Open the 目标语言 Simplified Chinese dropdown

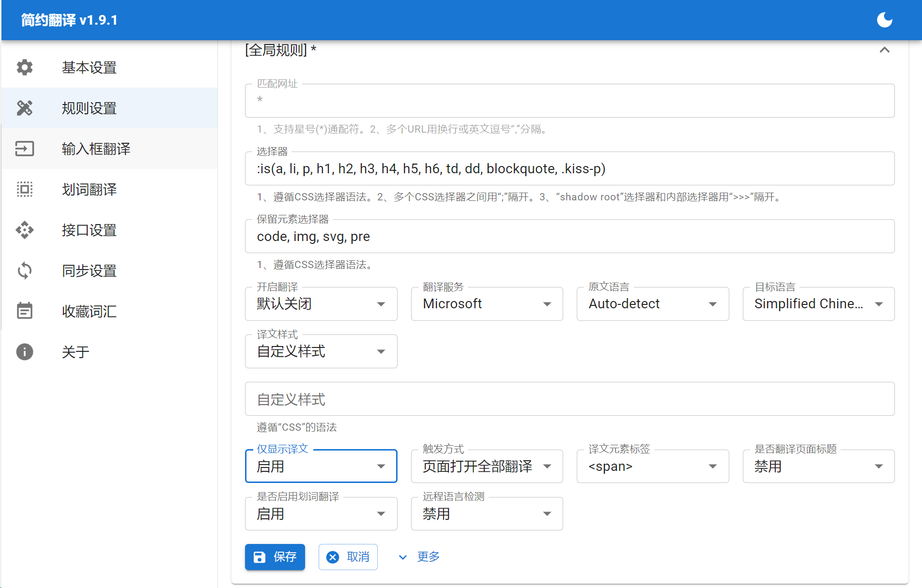click(818, 304)
